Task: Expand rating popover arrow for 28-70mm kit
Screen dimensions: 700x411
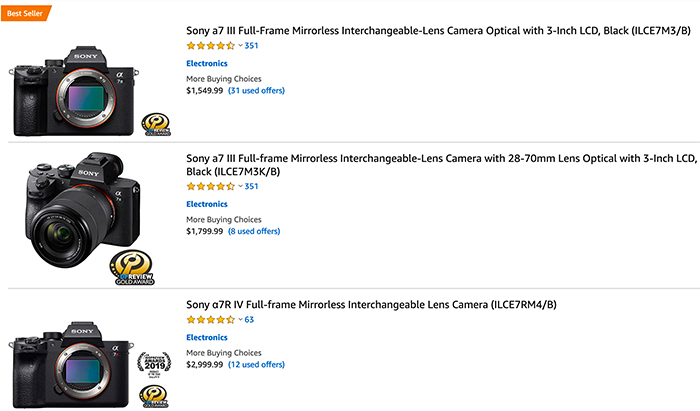Action: 240,186
